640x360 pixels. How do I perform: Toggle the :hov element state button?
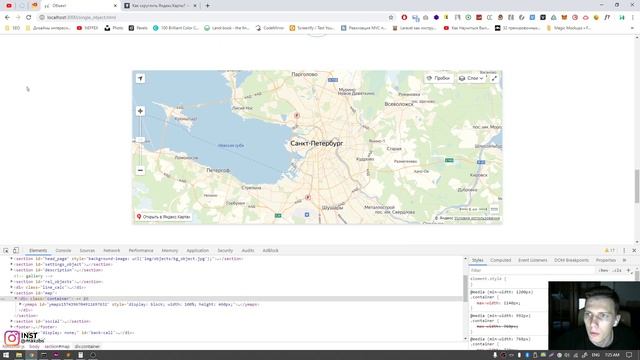pos(603,270)
